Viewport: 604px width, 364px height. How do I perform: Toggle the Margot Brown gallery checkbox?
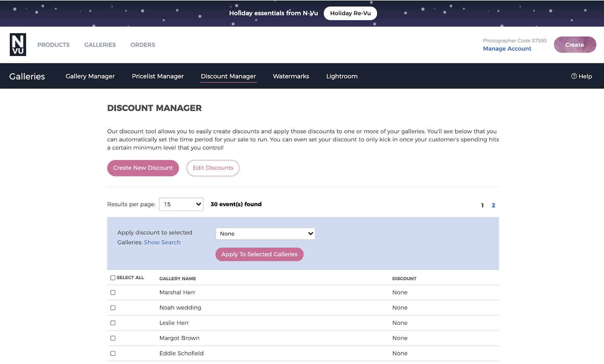pyautogui.click(x=113, y=338)
